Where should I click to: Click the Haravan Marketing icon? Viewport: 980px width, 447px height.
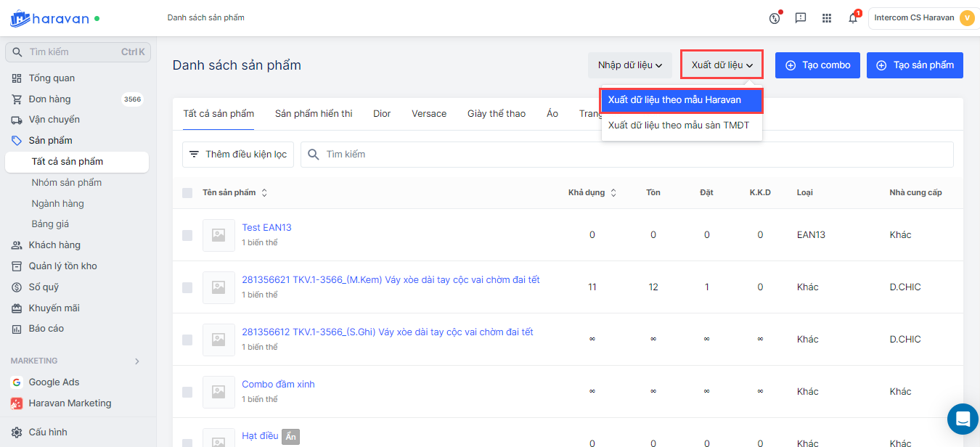coord(17,403)
